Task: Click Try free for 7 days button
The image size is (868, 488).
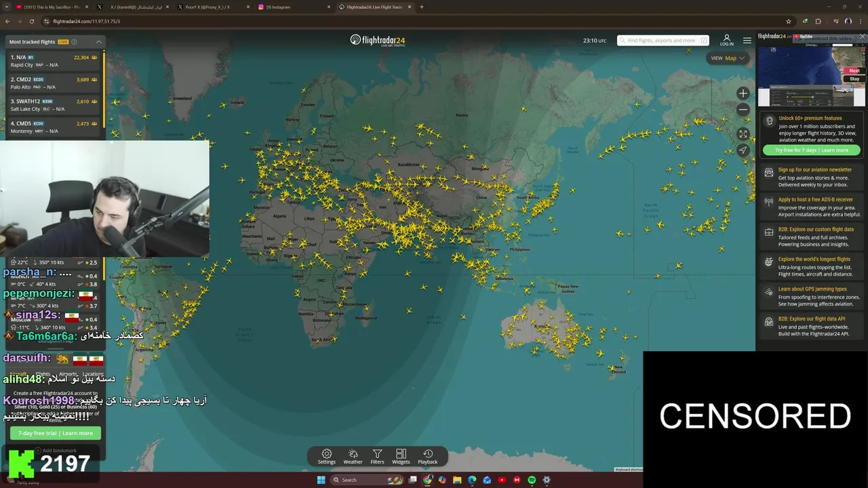Action: point(812,150)
